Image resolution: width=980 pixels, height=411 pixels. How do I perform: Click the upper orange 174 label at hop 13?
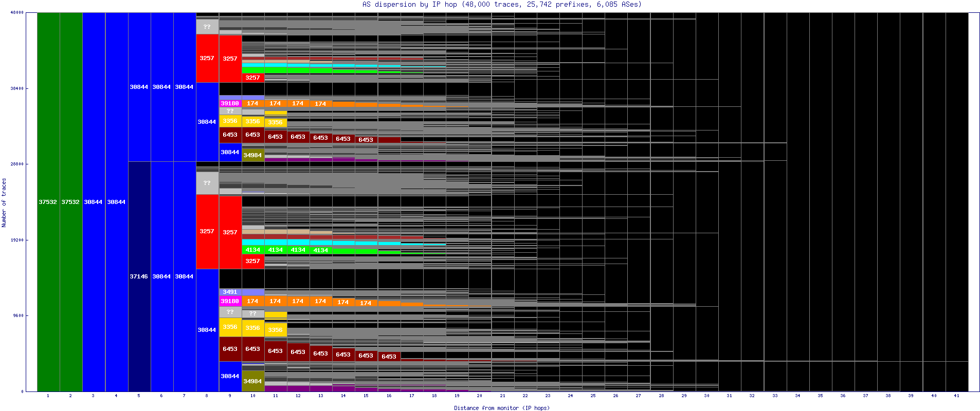point(321,104)
